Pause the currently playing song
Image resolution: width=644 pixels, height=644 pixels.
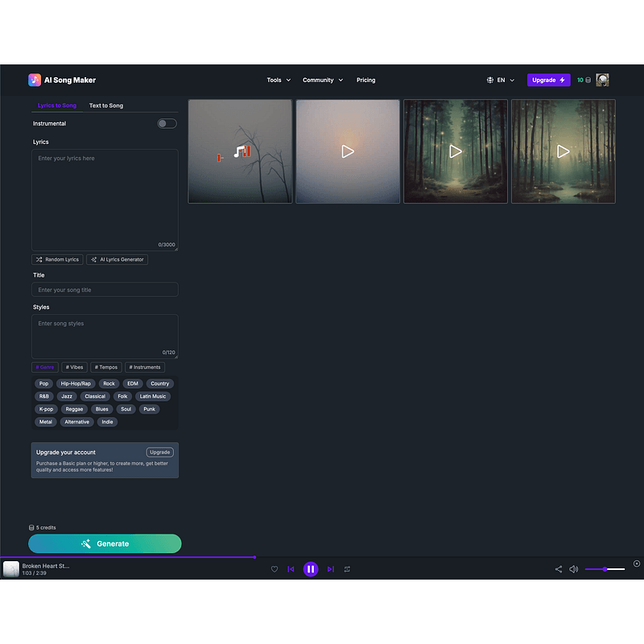311,569
